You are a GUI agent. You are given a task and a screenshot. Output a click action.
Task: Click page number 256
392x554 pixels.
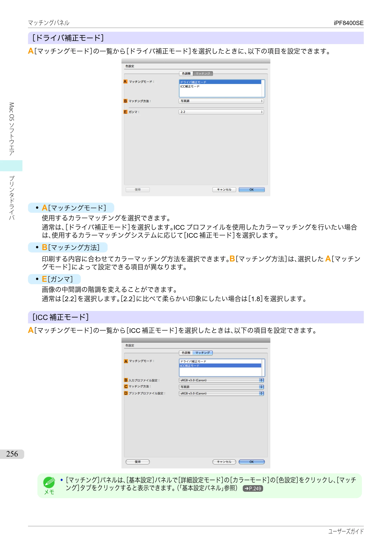12,454
